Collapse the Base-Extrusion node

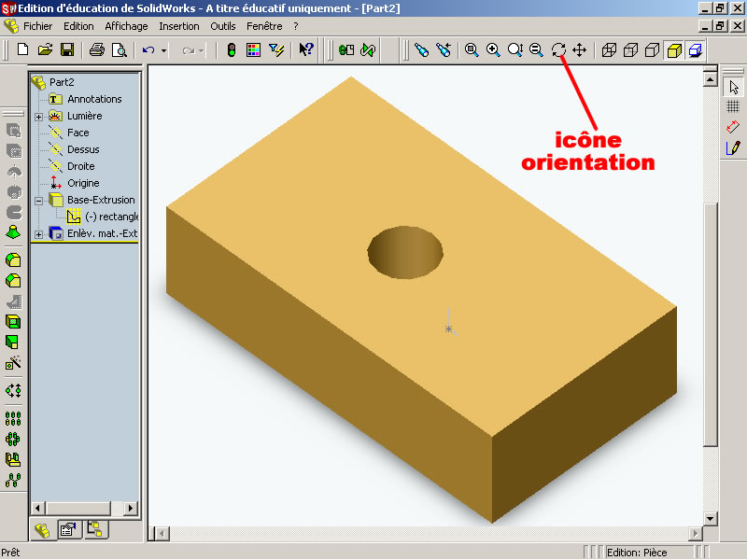[38, 201]
